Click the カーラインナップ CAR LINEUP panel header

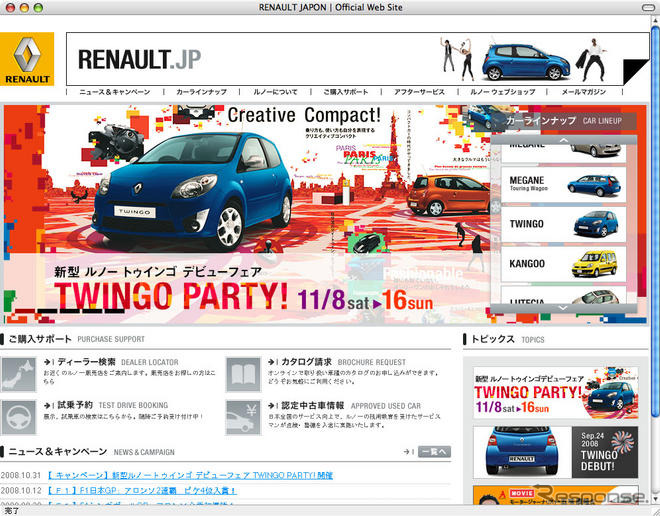tap(564, 121)
